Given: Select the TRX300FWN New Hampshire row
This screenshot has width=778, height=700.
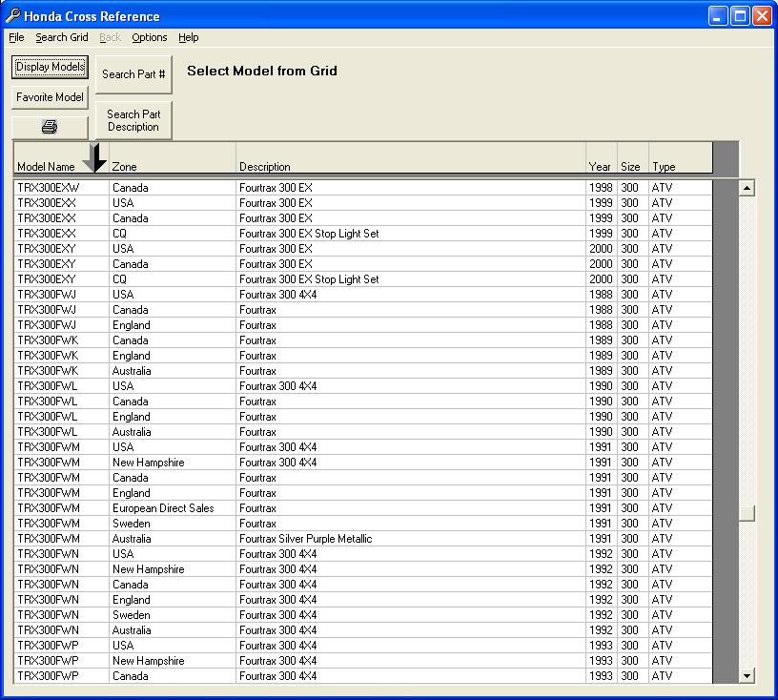Looking at the screenshot, I should pos(363,569).
